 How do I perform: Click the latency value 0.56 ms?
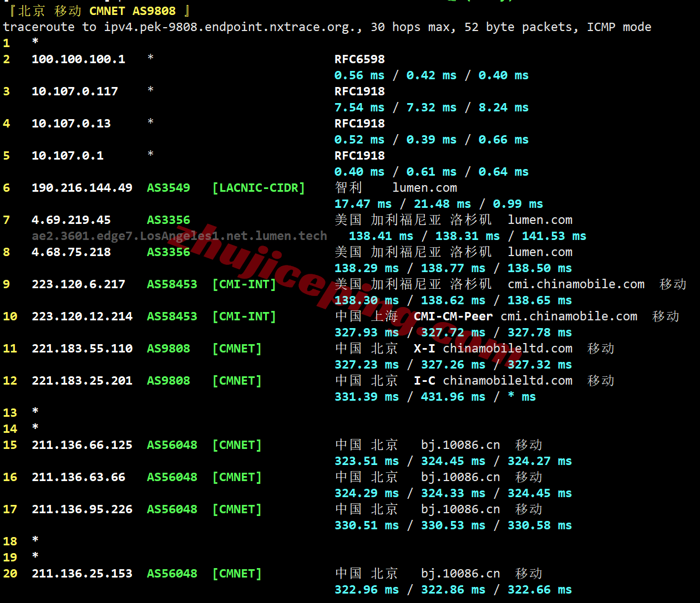(x=359, y=75)
